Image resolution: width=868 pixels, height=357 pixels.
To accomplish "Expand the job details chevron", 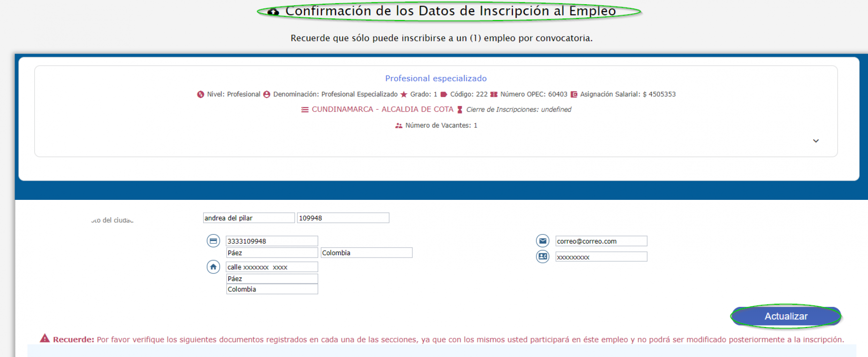I will point(816,141).
